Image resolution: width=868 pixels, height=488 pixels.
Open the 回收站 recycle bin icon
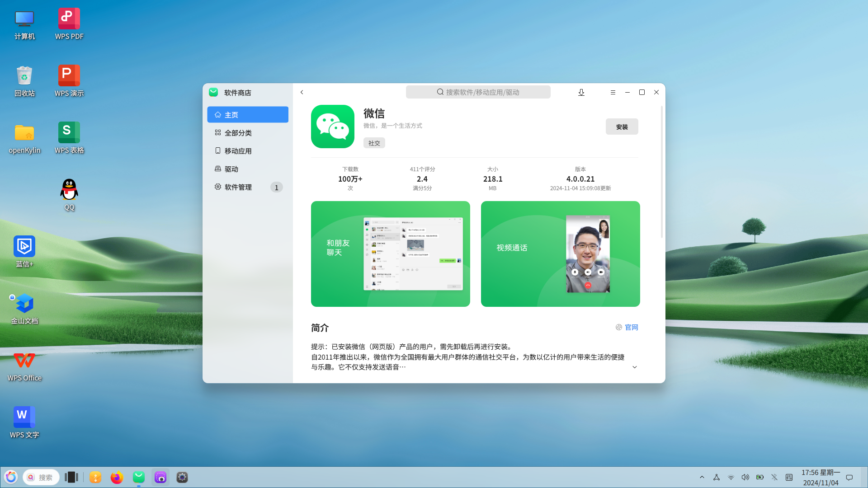[x=24, y=82]
